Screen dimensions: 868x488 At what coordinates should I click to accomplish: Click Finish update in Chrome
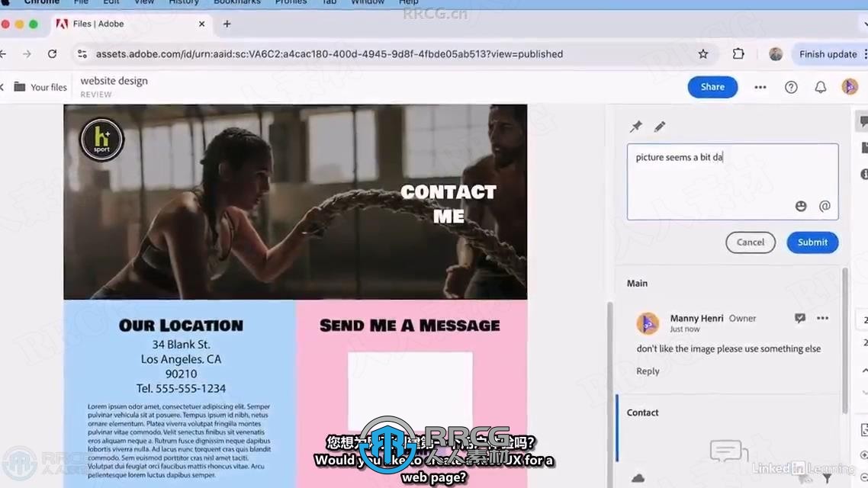(828, 53)
